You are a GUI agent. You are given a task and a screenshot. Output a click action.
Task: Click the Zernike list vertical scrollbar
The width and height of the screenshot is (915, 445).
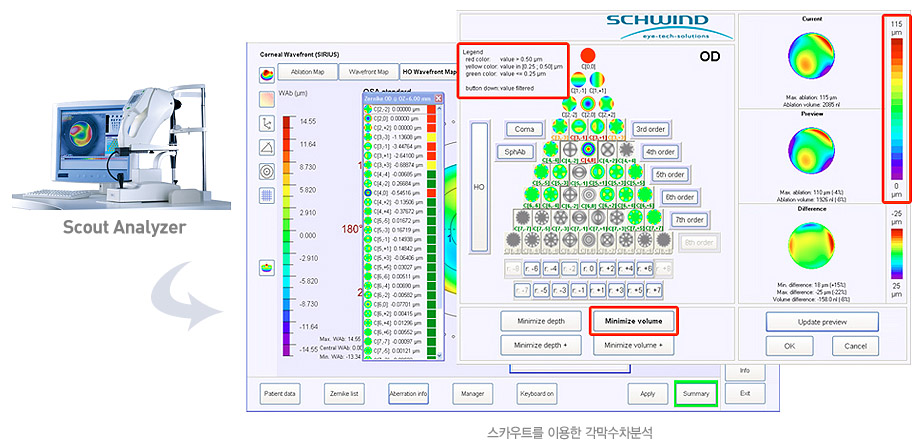coord(441,232)
